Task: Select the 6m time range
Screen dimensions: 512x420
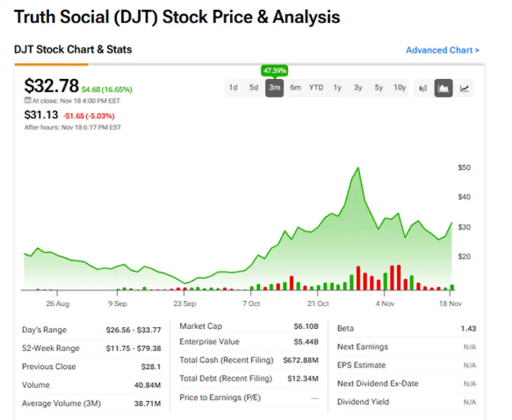Action: click(x=295, y=88)
